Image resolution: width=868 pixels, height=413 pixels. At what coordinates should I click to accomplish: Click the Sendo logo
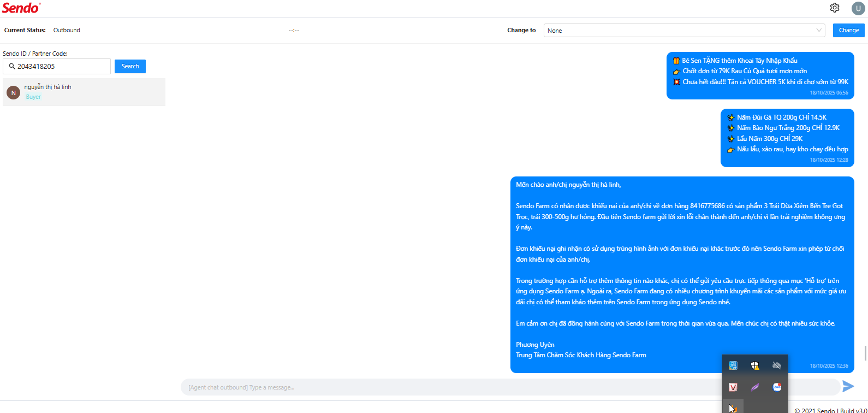click(x=21, y=8)
